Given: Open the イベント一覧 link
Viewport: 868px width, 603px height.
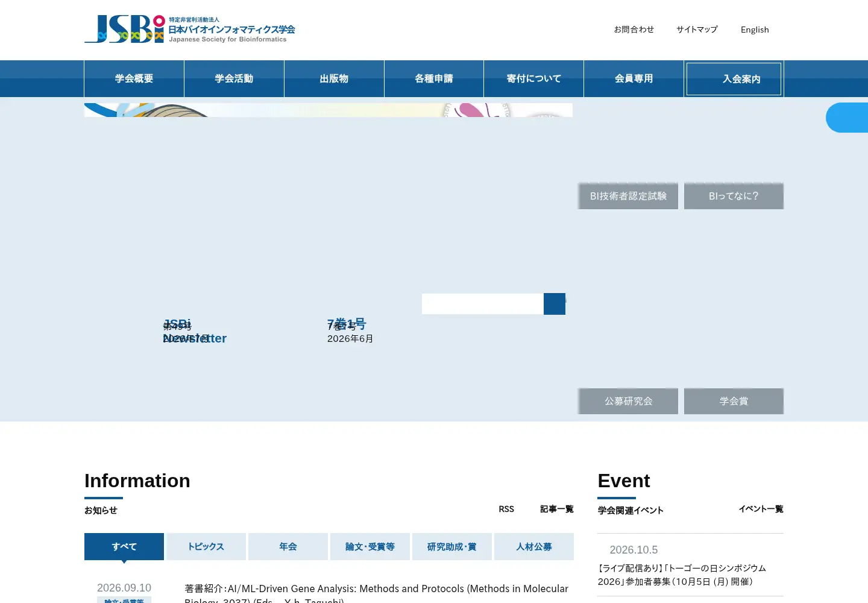Looking at the screenshot, I should tap(761, 509).
